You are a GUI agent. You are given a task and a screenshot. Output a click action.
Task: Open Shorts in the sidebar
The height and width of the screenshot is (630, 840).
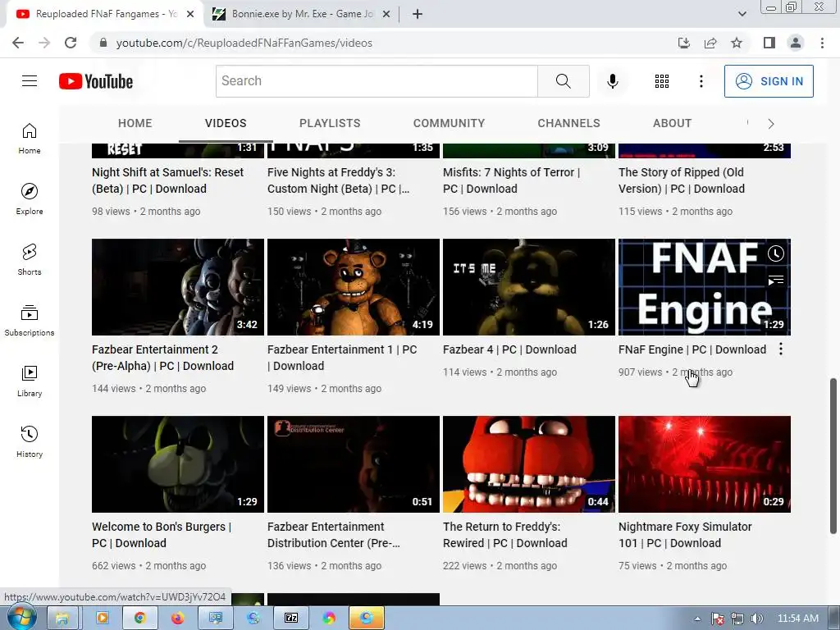tap(30, 259)
